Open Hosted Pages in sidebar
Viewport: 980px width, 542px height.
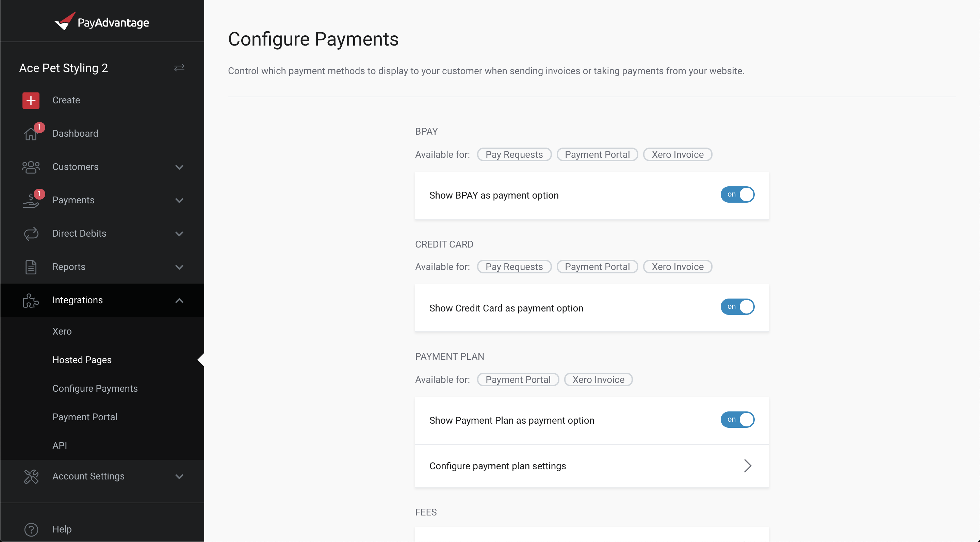coord(82,359)
